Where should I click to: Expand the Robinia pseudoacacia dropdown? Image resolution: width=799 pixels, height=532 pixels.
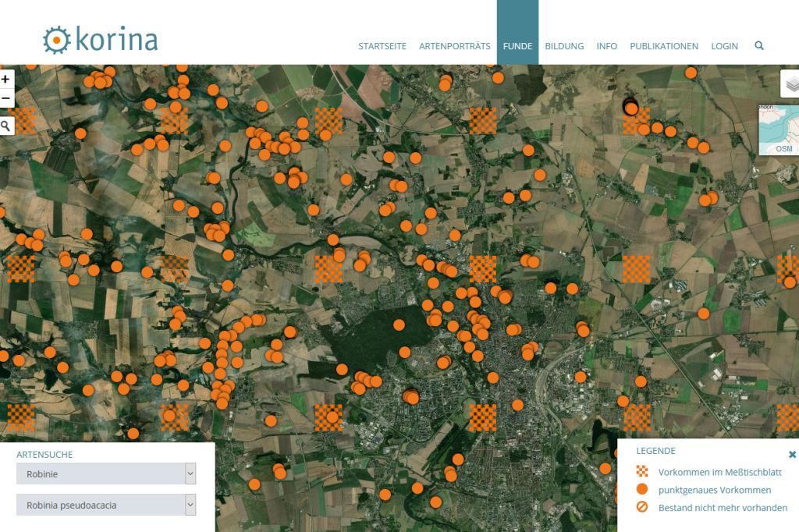click(190, 505)
